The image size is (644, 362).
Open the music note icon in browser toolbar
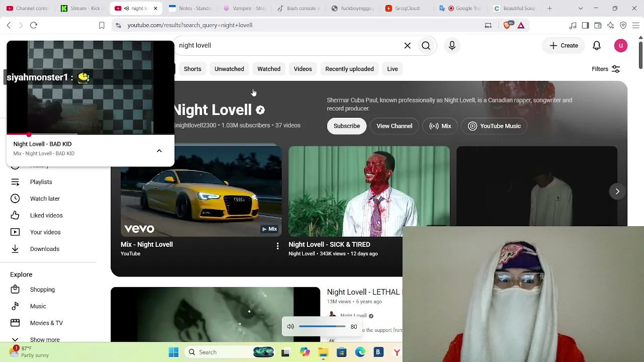573,25
